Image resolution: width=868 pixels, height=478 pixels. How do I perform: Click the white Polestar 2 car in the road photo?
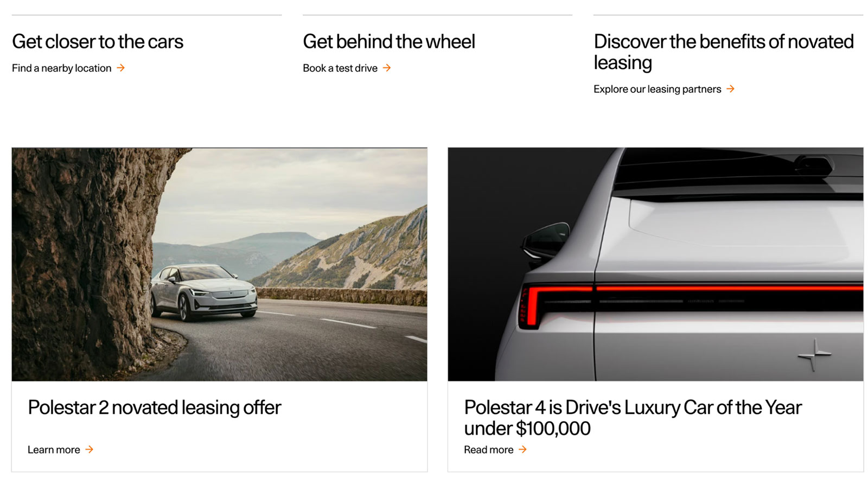click(x=203, y=292)
